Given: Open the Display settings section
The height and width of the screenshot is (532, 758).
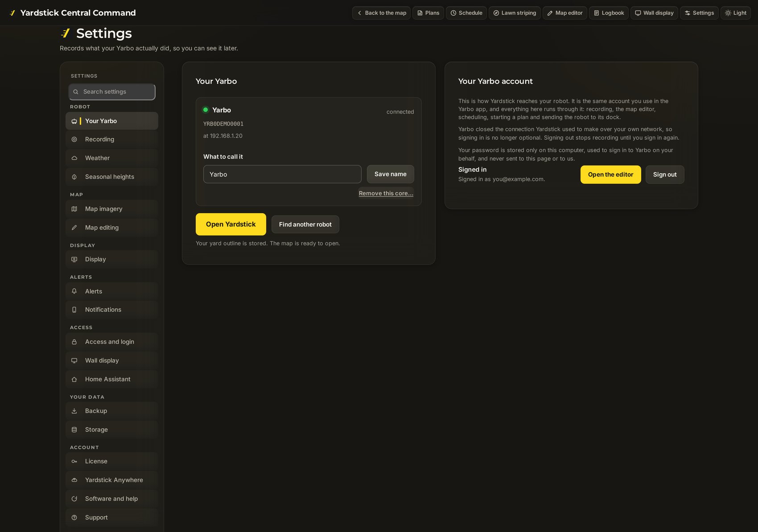Looking at the screenshot, I should click(112, 260).
